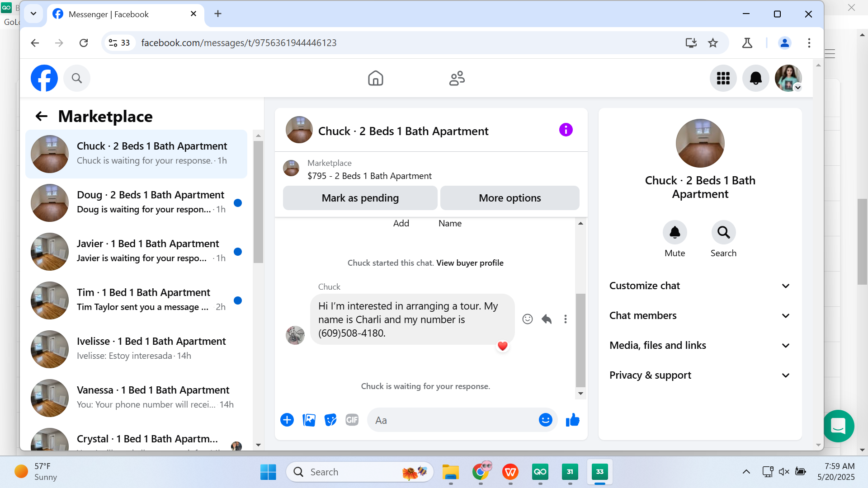Attach a photo file icon
Screen dimensions: 868x488
(x=309, y=420)
